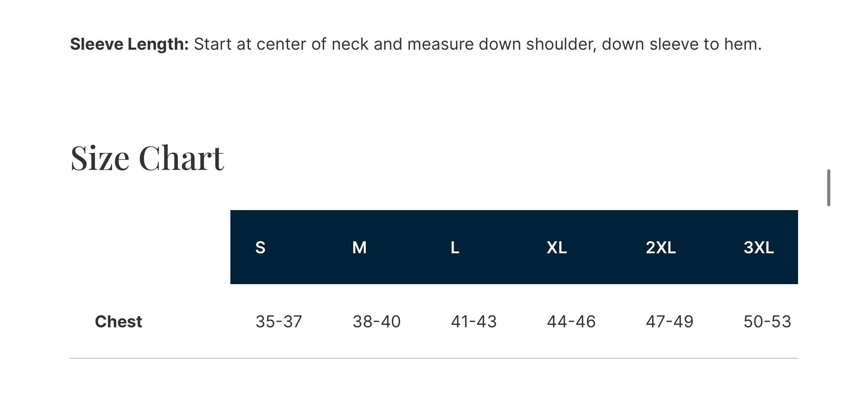Select the M size column header
Screen dimensions: 868x401
[x=359, y=247]
